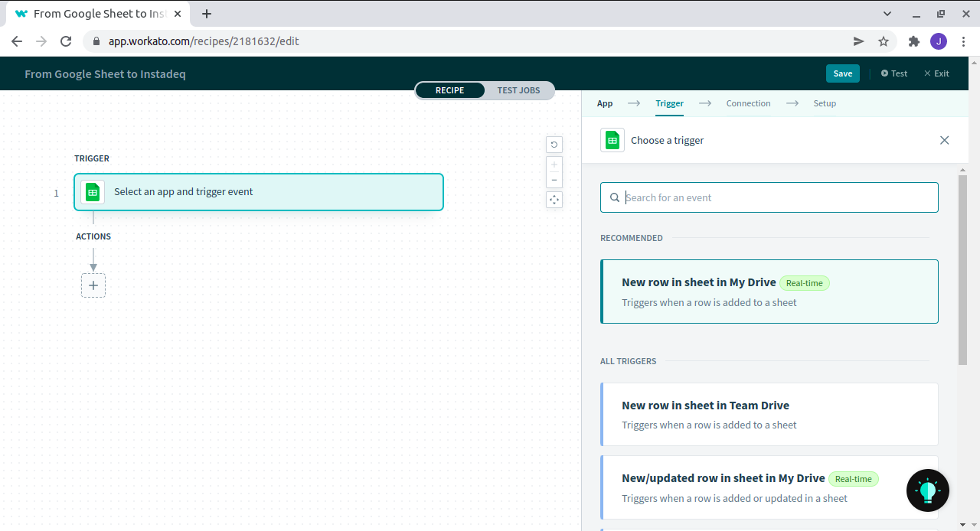Click the Workato favicon on the browser tab

pos(21,14)
